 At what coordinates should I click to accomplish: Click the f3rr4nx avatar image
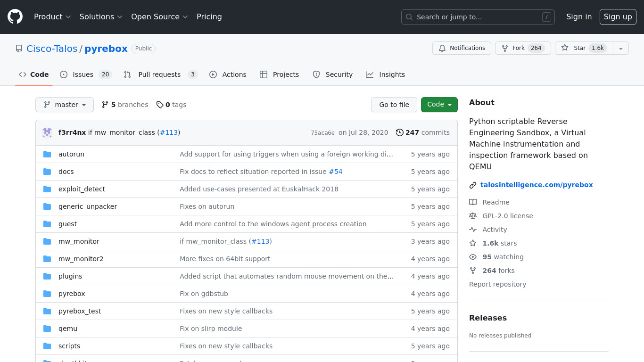click(47, 132)
